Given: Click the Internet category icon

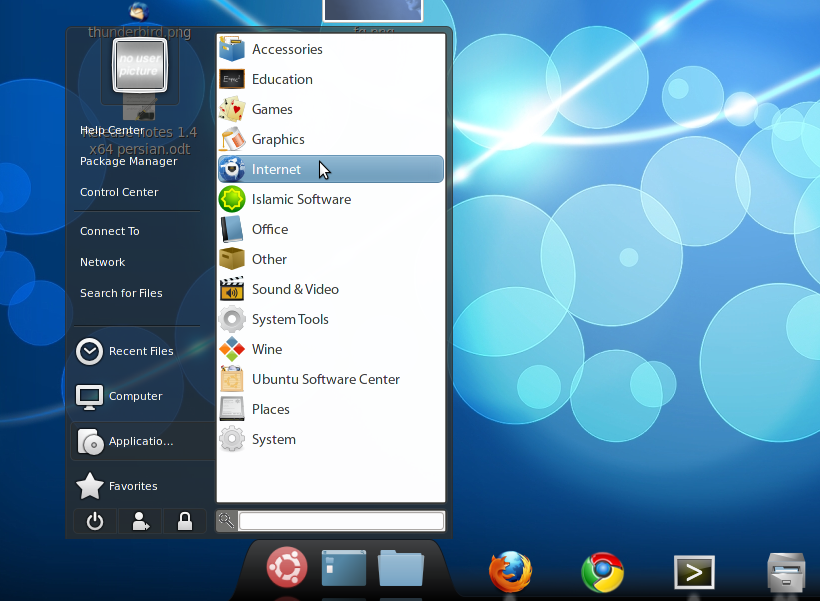Looking at the screenshot, I should 232,169.
